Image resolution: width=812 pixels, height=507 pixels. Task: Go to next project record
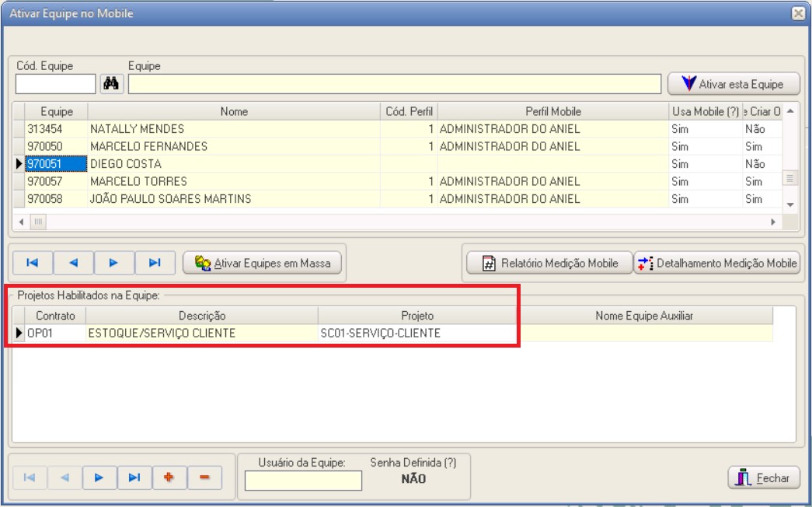(99, 477)
